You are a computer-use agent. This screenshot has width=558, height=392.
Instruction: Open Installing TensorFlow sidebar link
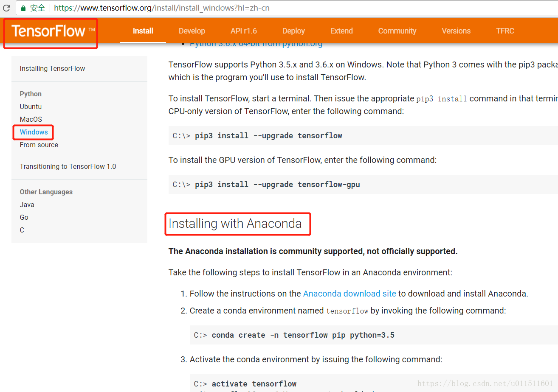pos(52,68)
